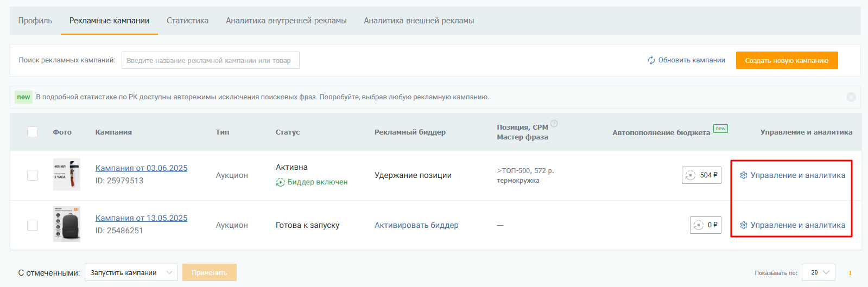868x287 pixels.
Task: Check the box for Кампания от 13.05.2025
Action: coord(33,225)
